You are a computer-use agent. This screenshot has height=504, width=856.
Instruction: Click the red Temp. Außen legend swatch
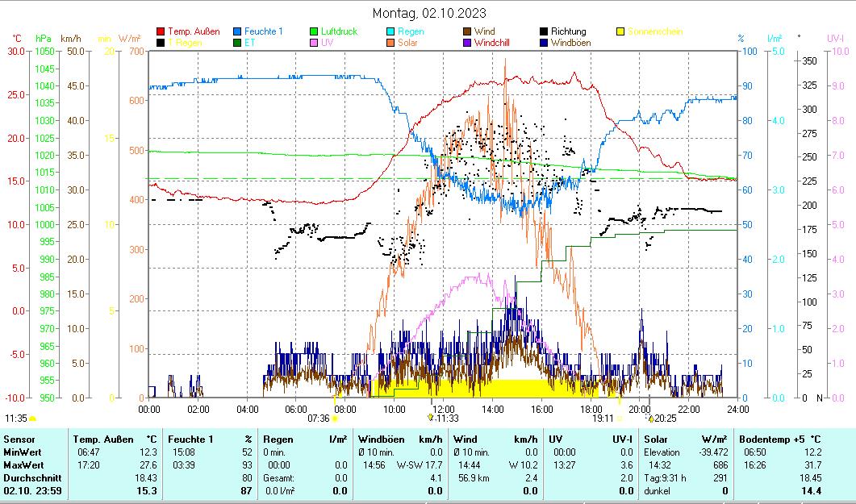click(161, 31)
